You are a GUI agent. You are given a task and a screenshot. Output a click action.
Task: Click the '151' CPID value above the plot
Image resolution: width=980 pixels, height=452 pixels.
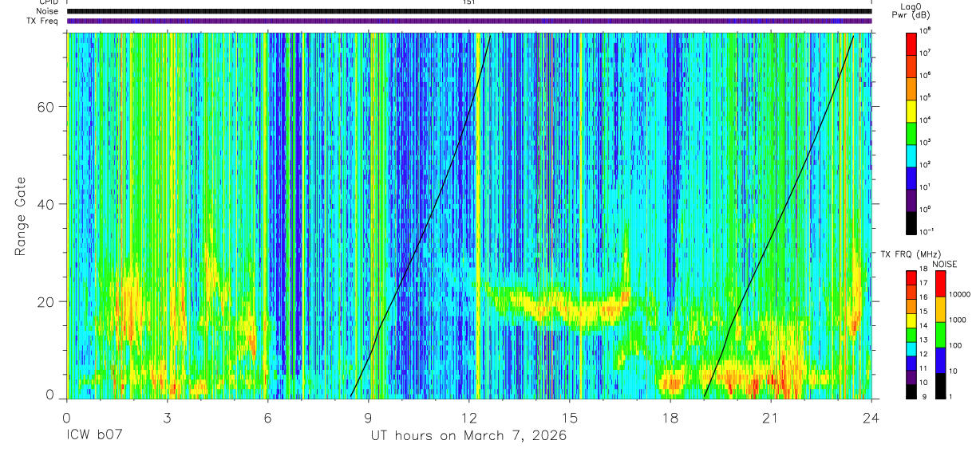tap(468, 2)
